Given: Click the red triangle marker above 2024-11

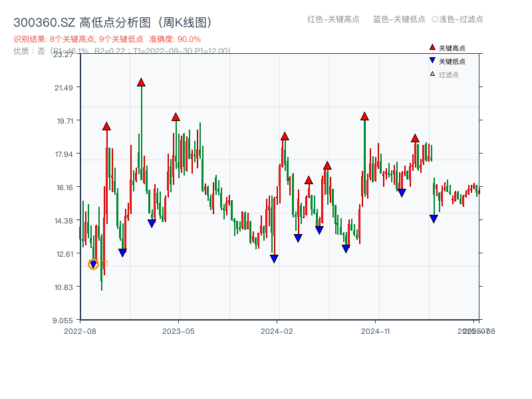Looking at the screenshot, I should (x=364, y=116).
